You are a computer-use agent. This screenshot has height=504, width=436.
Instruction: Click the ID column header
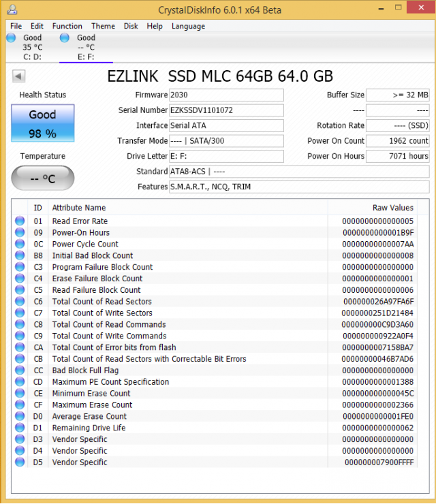[38, 208]
